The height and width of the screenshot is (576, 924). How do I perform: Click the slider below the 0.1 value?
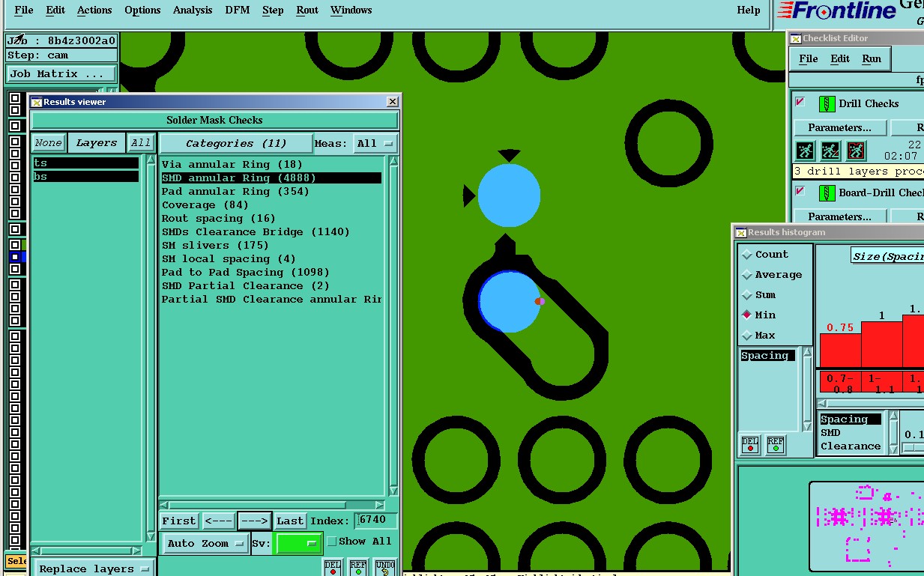click(x=913, y=447)
